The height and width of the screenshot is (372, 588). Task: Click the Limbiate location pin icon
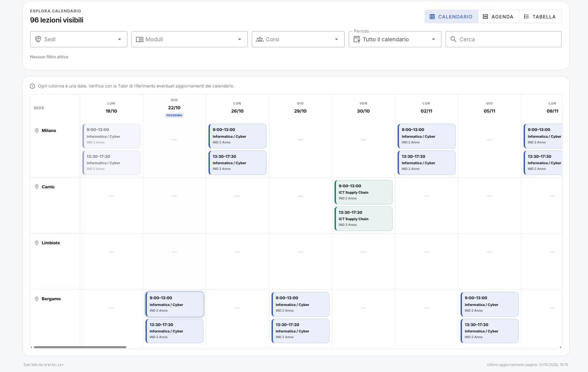pos(37,243)
